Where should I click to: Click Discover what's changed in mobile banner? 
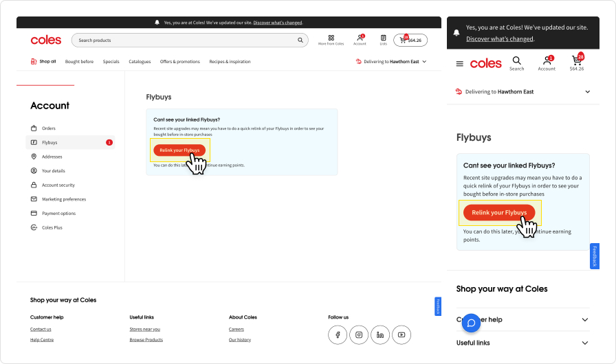pyautogui.click(x=500, y=39)
